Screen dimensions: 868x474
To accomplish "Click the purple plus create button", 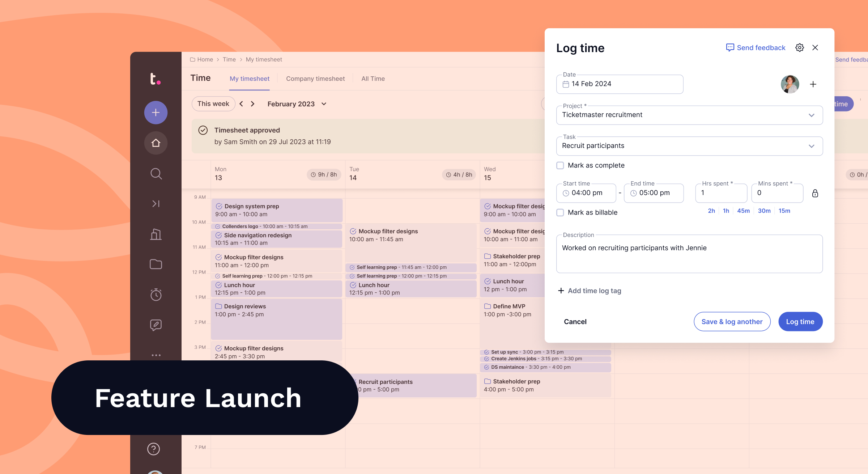I will 156,112.
